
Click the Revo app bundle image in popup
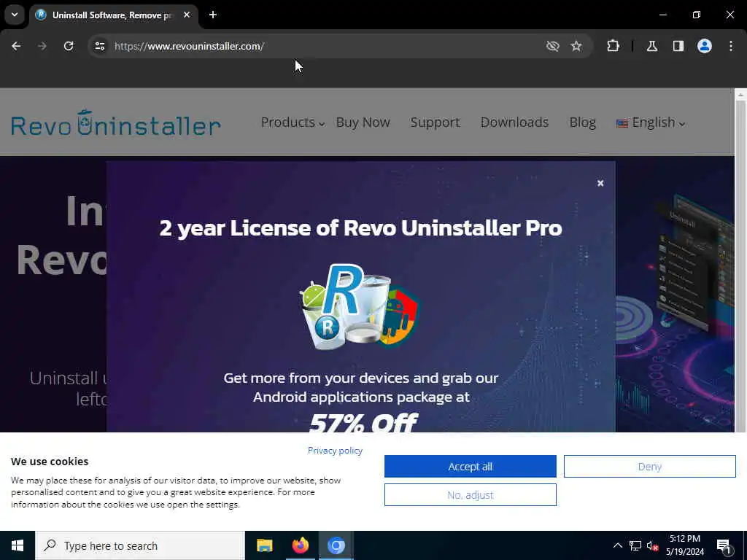(360, 307)
